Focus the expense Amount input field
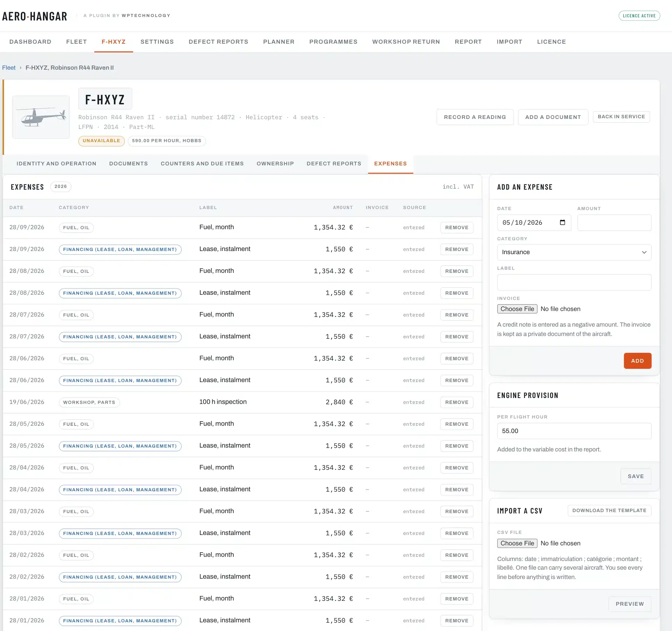 tap(614, 223)
